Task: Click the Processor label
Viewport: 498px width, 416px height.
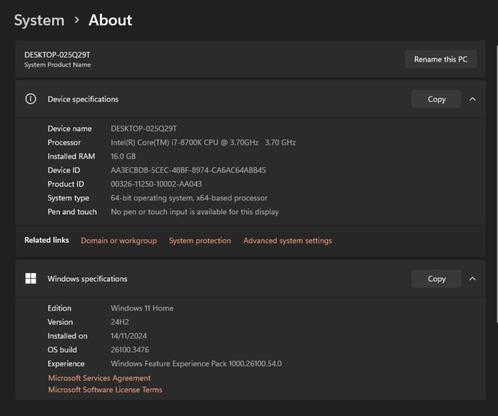Action: [64, 143]
